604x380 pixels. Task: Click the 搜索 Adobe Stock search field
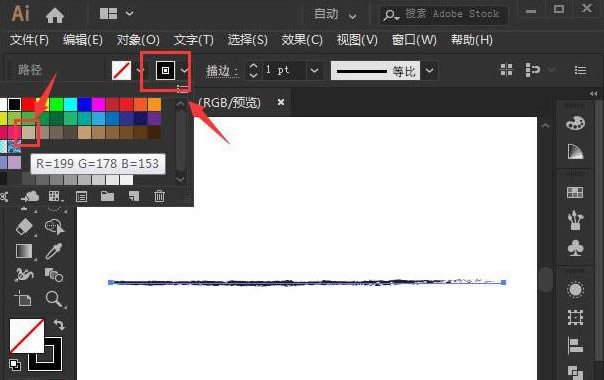tap(443, 15)
